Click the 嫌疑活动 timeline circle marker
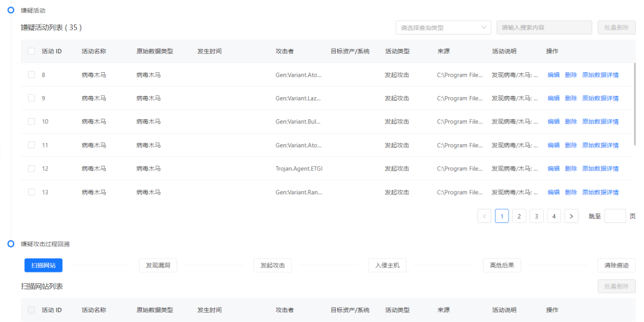The height and width of the screenshot is (322, 644). pos(11,10)
